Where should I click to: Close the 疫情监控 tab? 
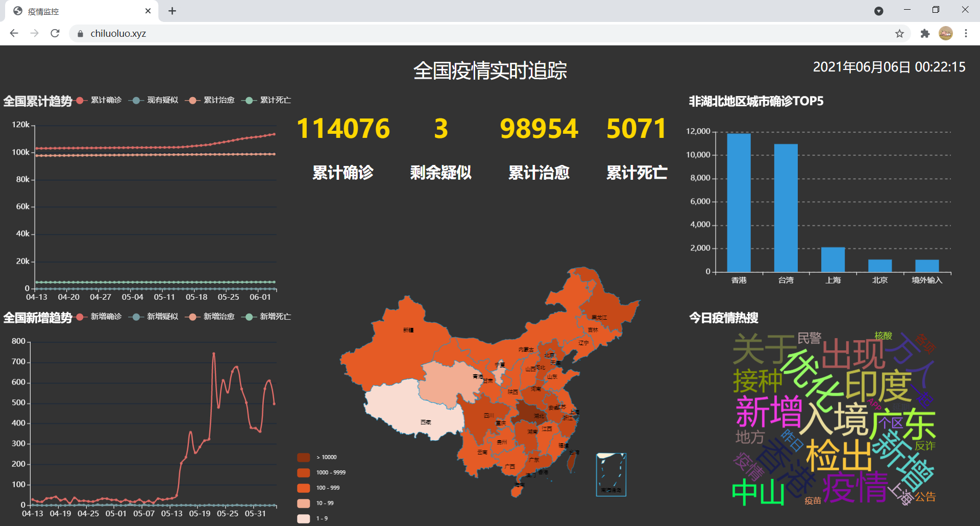point(148,11)
